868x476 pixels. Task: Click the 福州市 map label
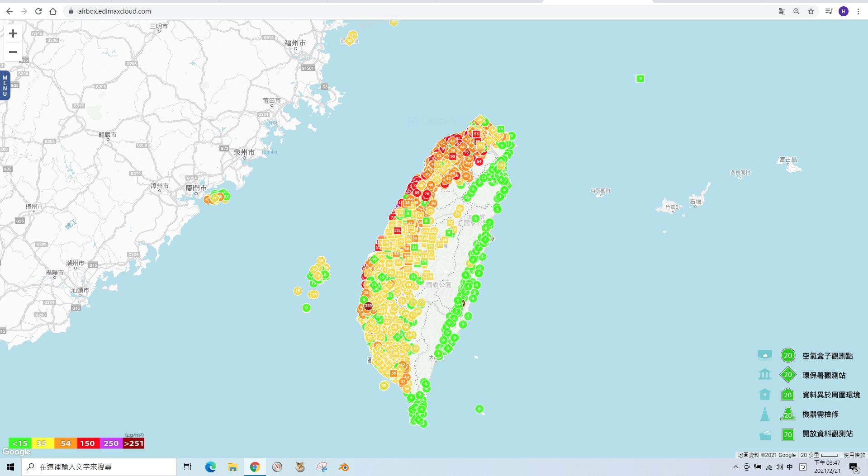point(295,43)
